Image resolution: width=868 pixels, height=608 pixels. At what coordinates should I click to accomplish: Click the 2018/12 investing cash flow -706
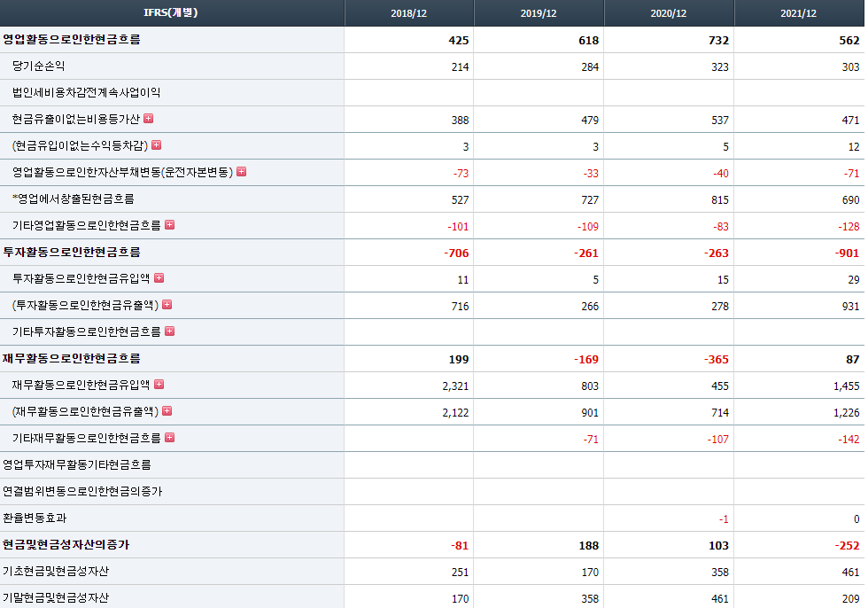pos(456,253)
